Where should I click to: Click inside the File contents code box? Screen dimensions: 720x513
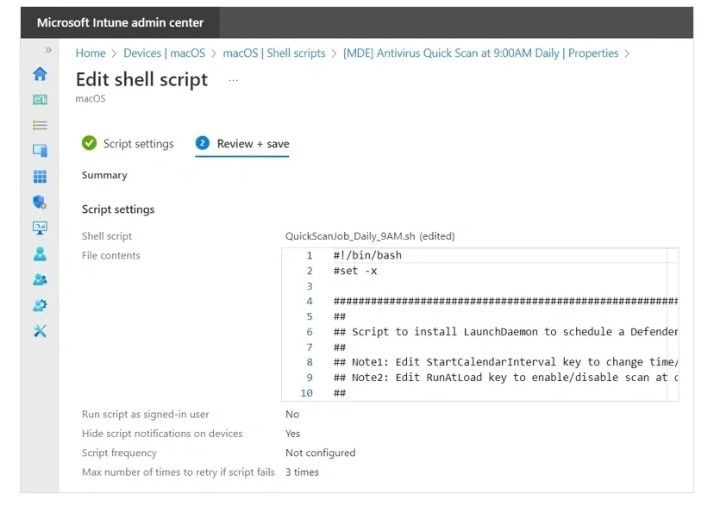tap(480, 324)
